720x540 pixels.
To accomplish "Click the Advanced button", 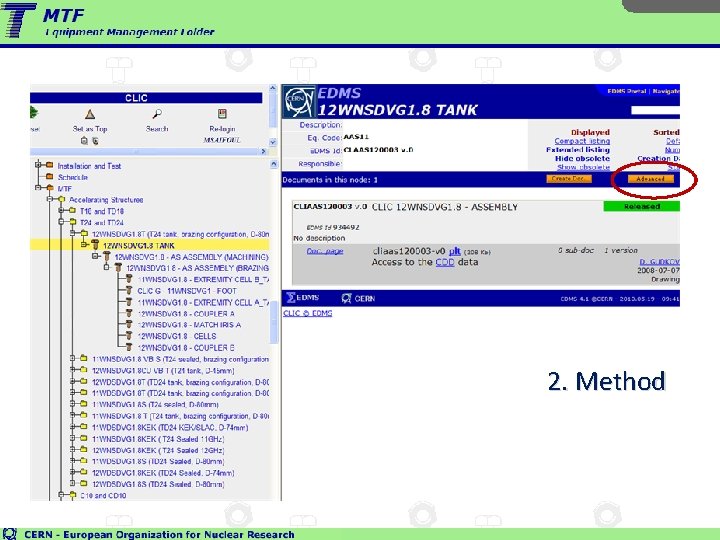I will (650, 179).
